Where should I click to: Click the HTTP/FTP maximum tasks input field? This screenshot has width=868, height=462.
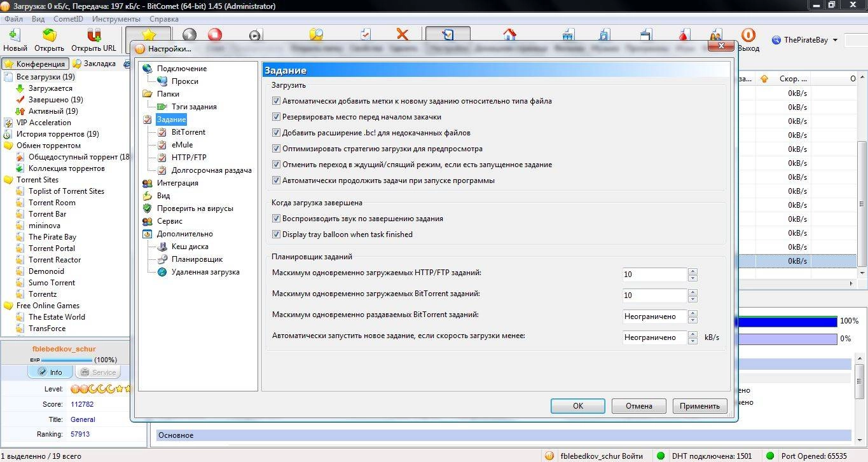[655, 275]
